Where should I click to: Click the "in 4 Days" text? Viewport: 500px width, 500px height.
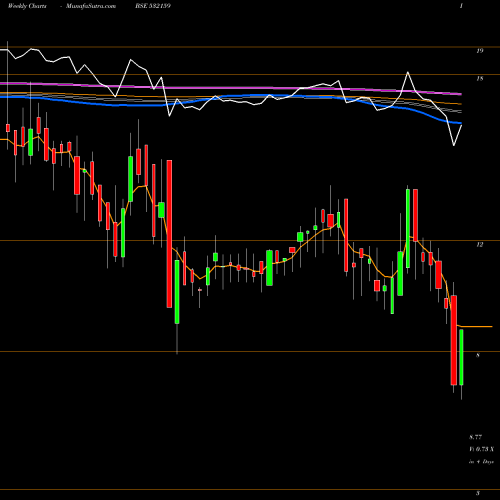tap(482, 462)
